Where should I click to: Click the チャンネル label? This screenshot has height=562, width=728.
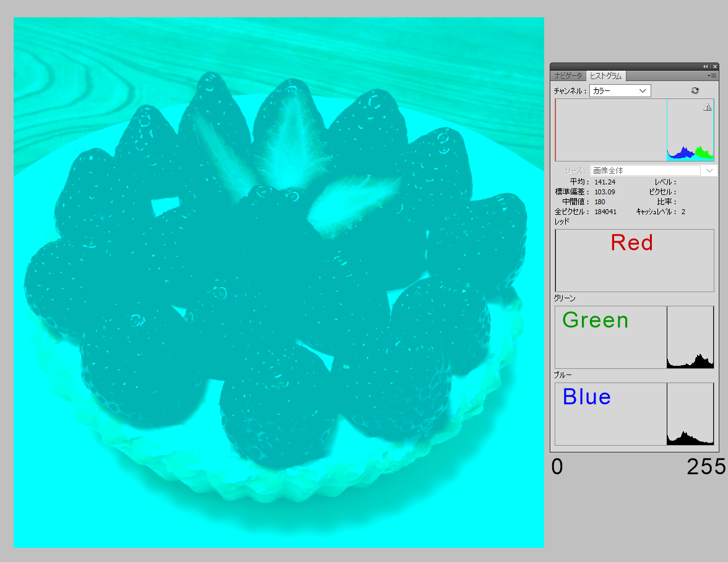[570, 91]
